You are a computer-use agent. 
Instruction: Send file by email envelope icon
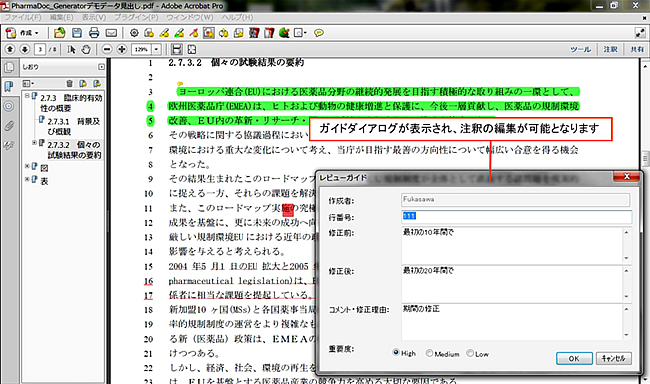tap(111, 33)
